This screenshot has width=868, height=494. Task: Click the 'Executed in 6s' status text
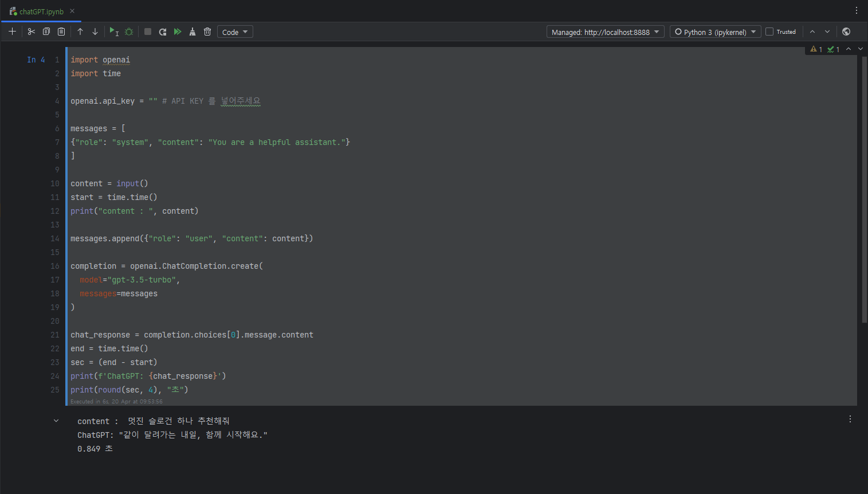[x=116, y=401]
